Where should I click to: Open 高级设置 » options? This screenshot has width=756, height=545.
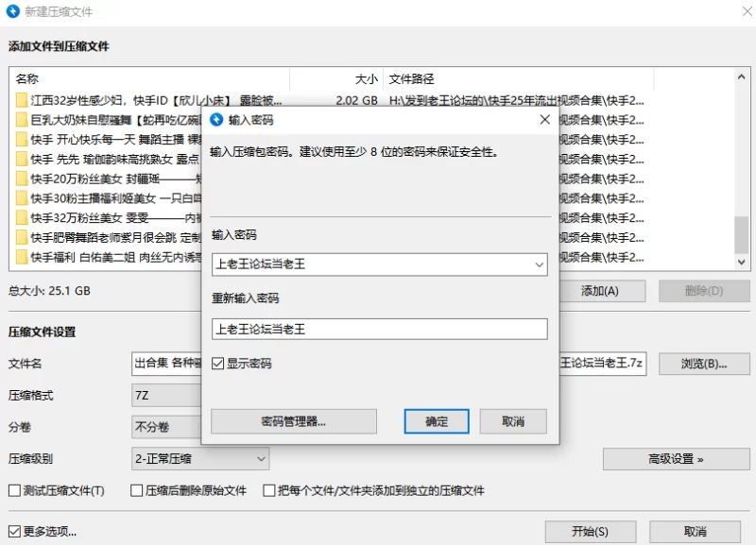click(676, 459)
